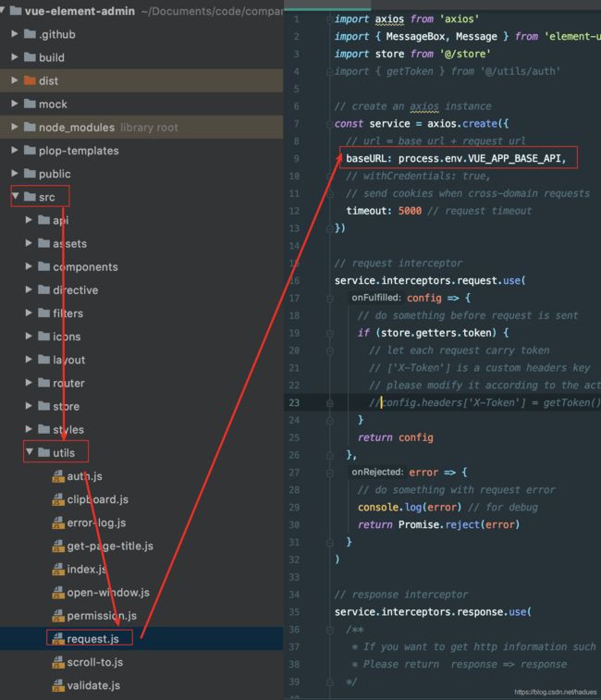Click the open-window.js file icon
The image size is (601, 700).
pyautogui.click(x=58, y=593)
